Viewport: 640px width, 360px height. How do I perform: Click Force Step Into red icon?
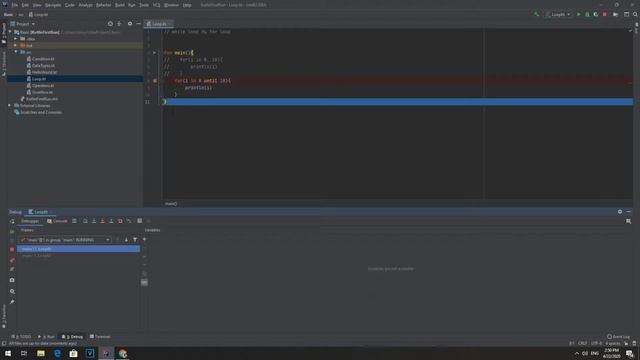pyautogui.click(x=102, y=221)
